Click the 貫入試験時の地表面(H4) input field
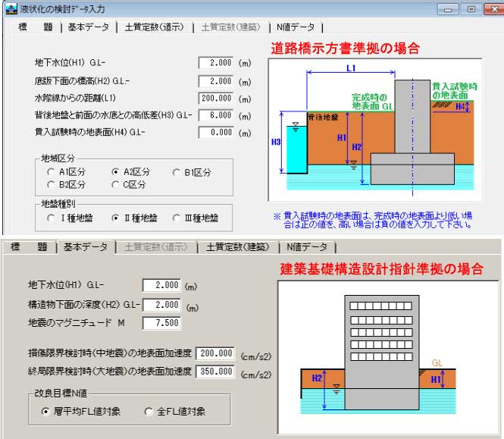The image size is (504, 439). point(216,133)
